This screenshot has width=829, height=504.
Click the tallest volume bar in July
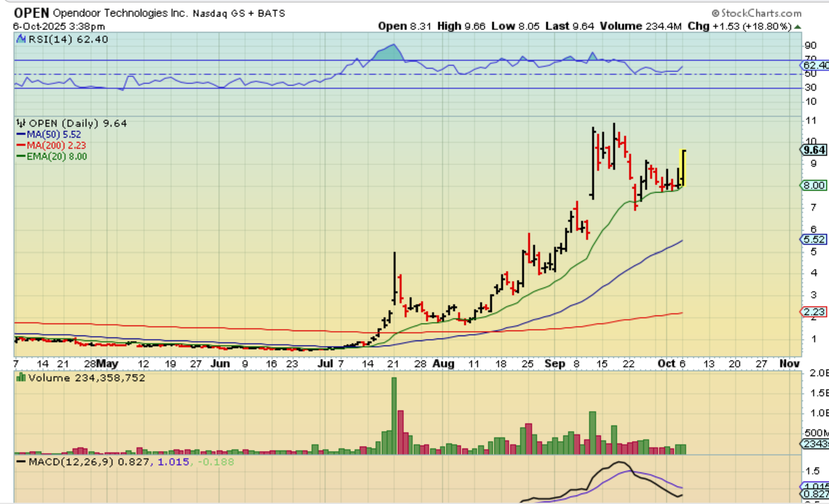(x=394, y=415)
